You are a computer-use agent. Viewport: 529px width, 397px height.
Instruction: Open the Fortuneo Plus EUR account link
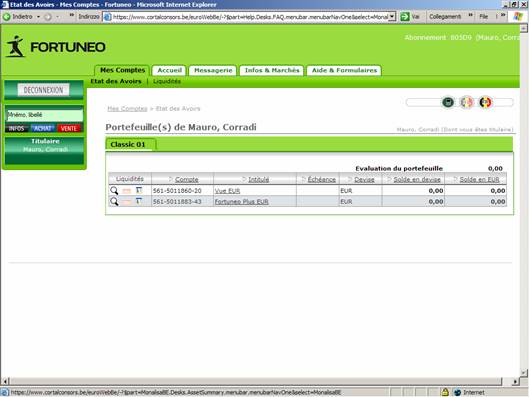point(242,202)
